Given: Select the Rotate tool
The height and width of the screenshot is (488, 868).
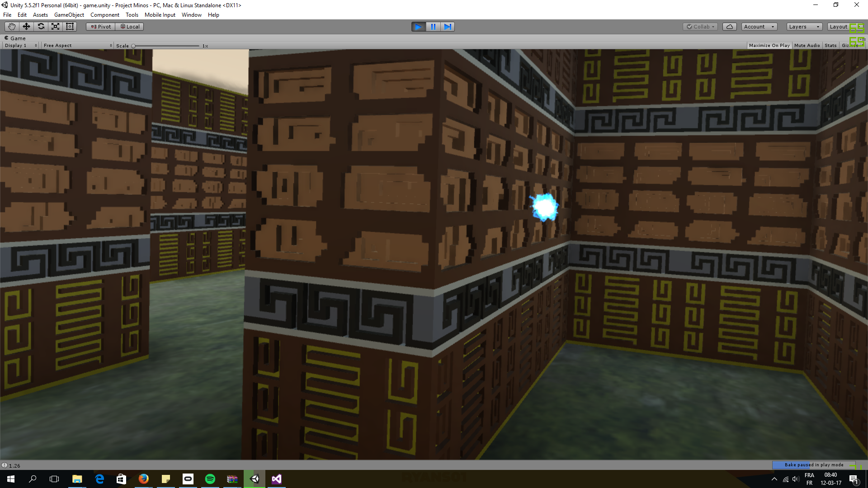Looking at the screenshot, I should click(41, 27).
